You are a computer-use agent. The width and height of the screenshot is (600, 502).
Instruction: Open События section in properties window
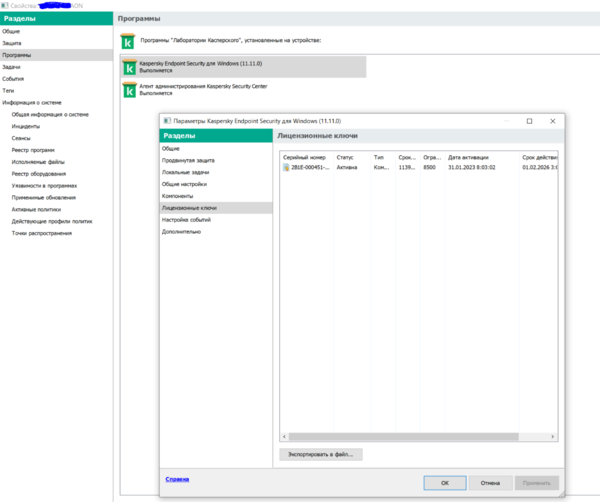click(56, 79)
